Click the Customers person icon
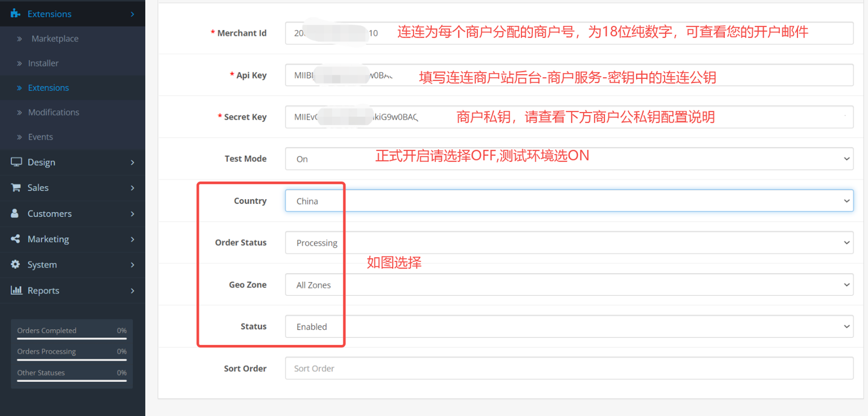Image resolution: width=868 pixels, height=416 pixels. tap(15, 213)
